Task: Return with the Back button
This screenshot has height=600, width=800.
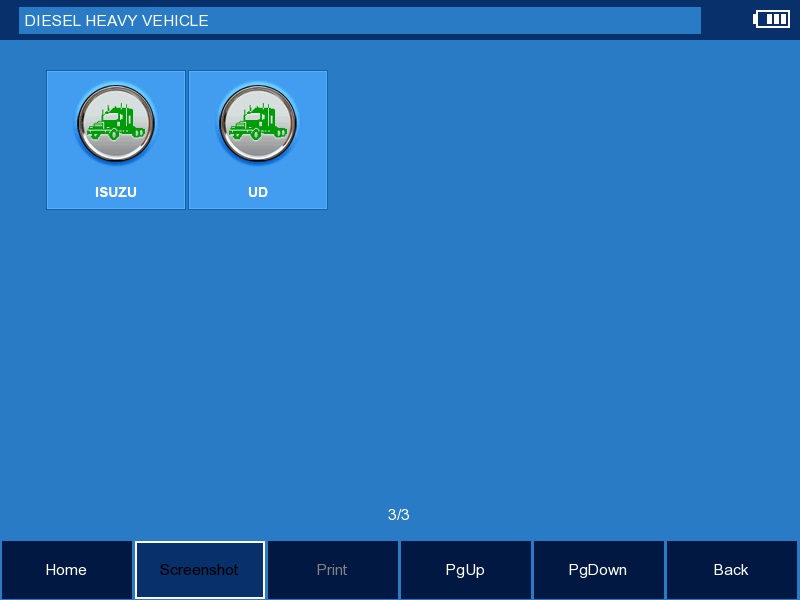Action: (x=732, y=569)
